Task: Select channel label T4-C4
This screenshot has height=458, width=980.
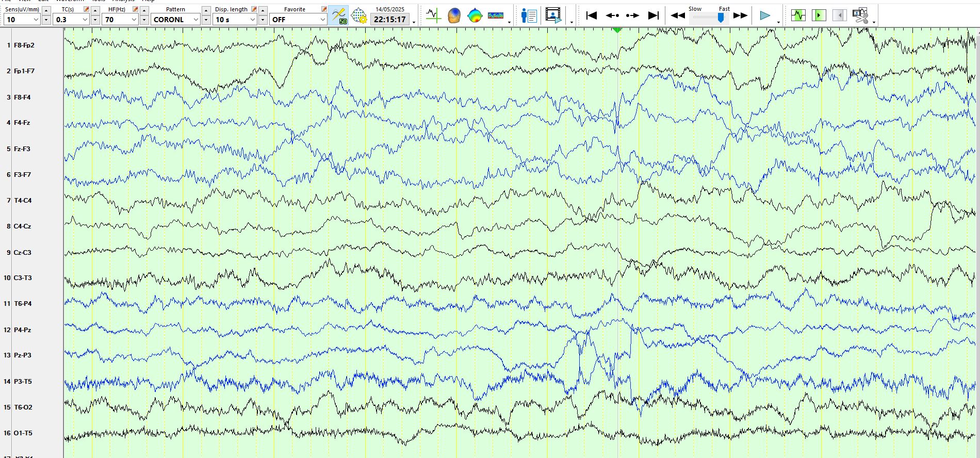Action: coord(23,201)
